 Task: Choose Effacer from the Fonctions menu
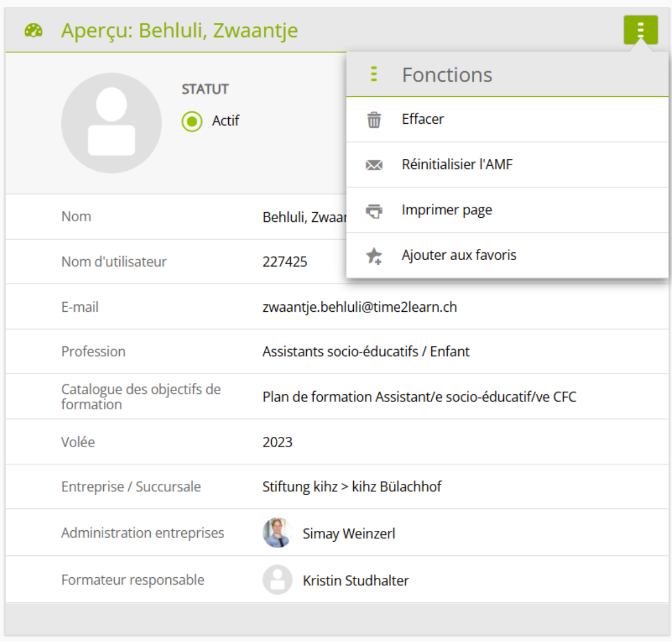coord(423,119)
